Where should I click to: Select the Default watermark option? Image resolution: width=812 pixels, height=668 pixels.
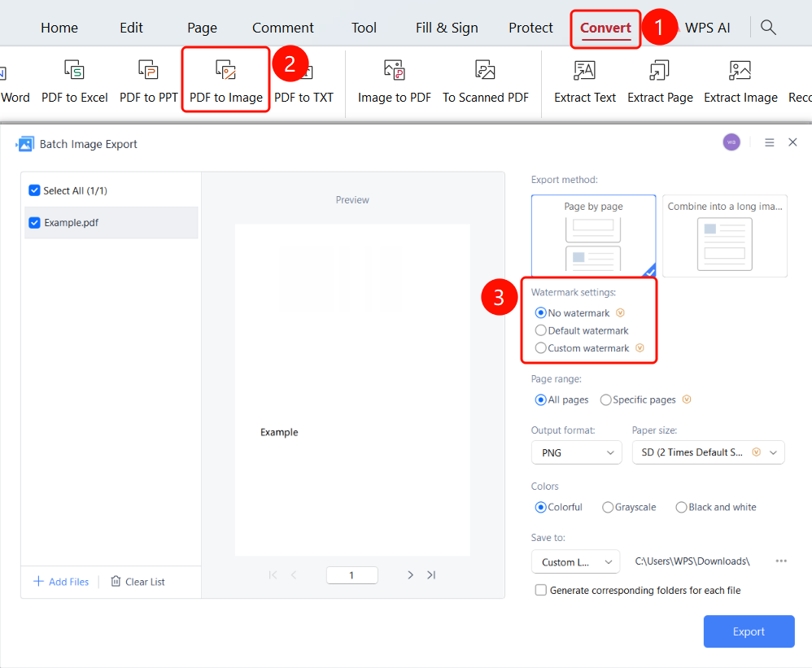(x=540, y=330)
